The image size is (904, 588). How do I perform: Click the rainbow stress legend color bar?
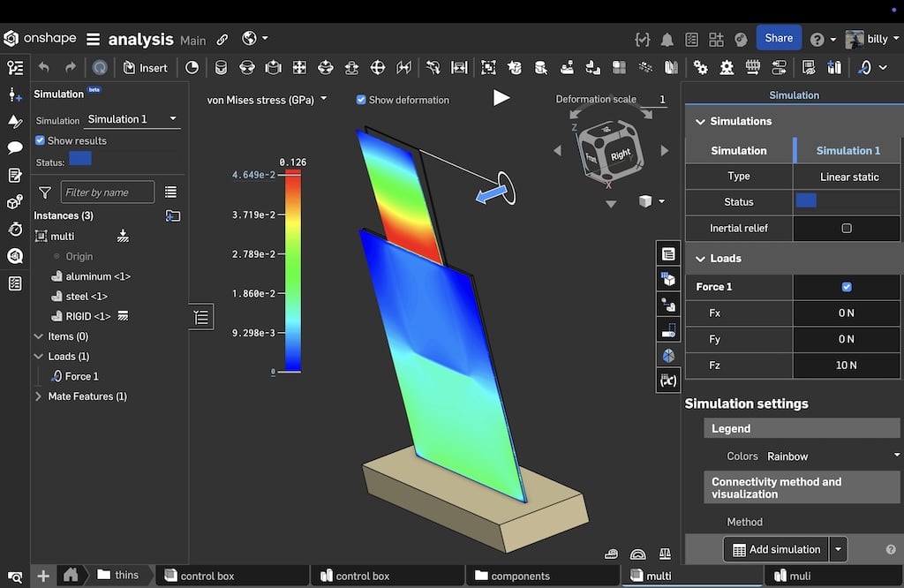[x=293, y=272]
